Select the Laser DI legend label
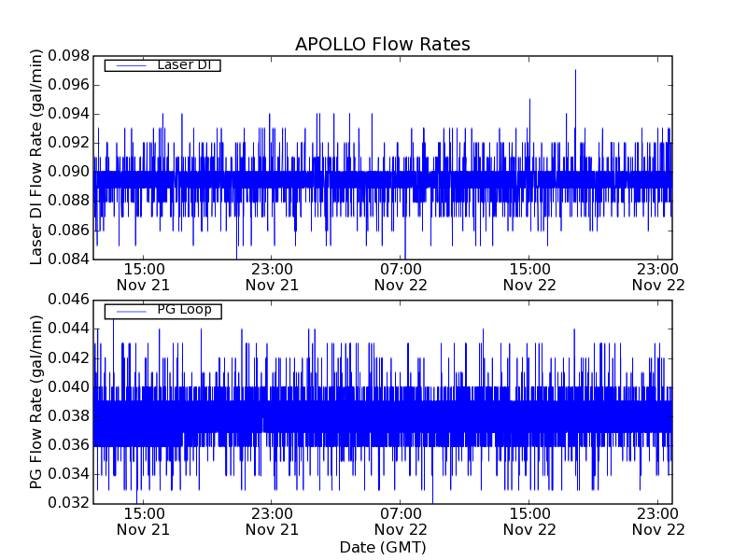The image size is (747, 560). click(183, 64)
